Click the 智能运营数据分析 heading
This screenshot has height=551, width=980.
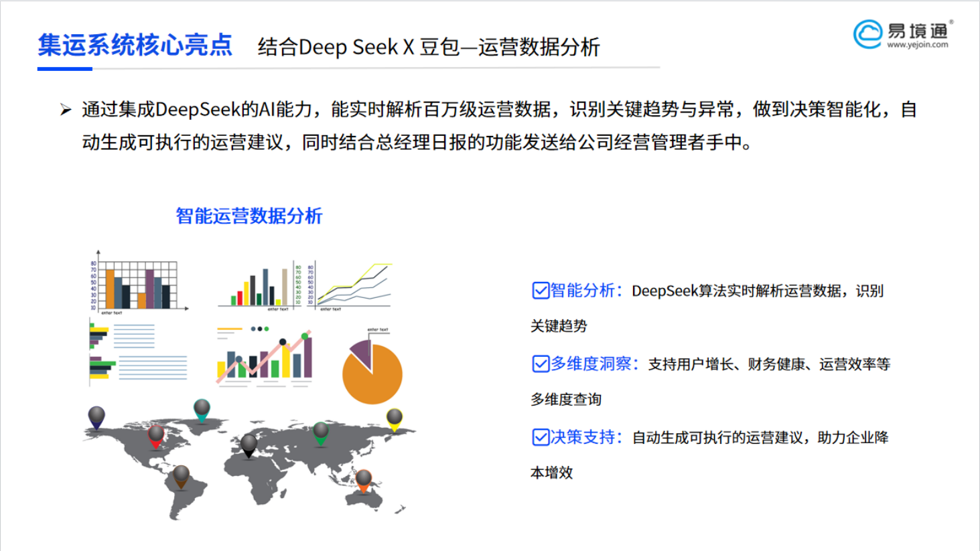coord(249,216)
